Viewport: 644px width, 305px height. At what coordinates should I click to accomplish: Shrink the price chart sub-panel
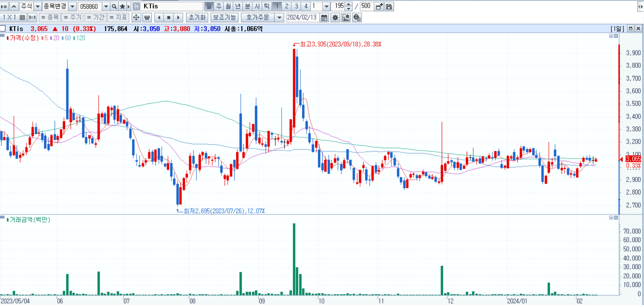(611, 36)
